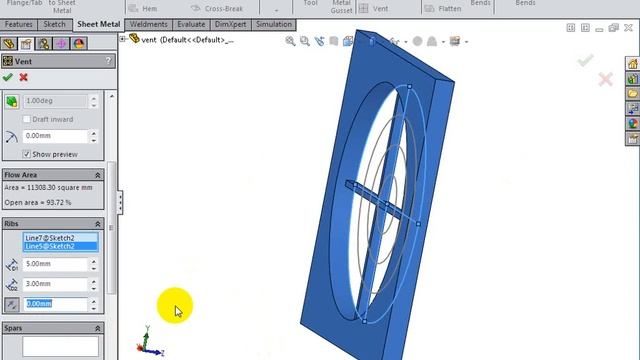The width and height of the screenshot is (640, 360).
Task: Open the View Orientation cube icon
Action: [x=348, y=41]
